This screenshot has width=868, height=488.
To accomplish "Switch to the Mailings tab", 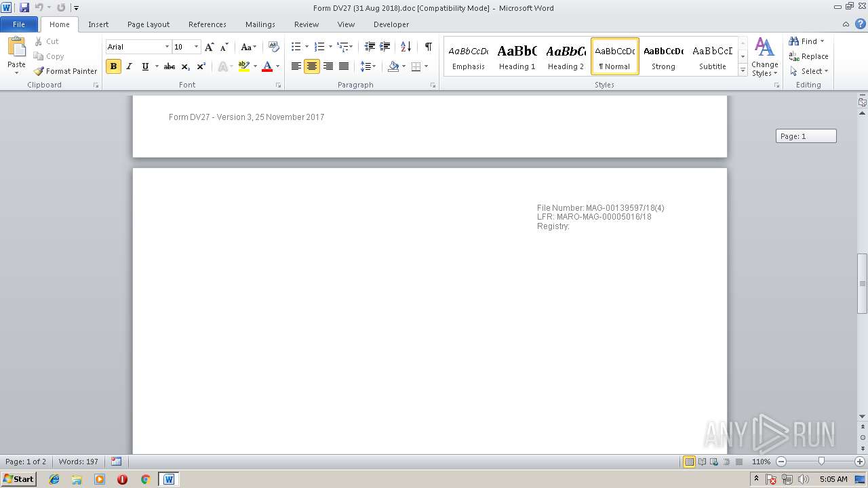I will pyautogui.click(x=260, y=24).
